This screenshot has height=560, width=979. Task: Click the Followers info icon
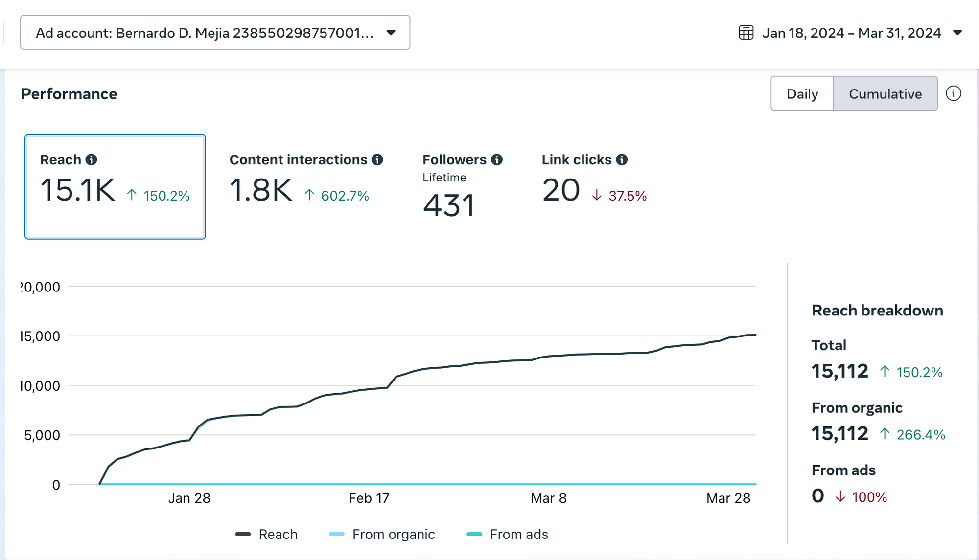pos(496,159)
